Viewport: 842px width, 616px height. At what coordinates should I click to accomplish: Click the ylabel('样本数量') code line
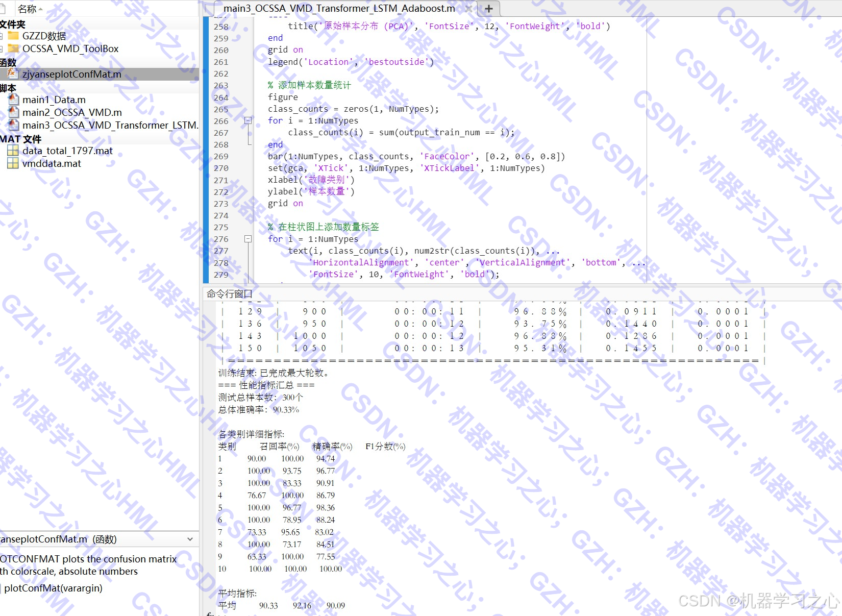[x=311, y=191]
